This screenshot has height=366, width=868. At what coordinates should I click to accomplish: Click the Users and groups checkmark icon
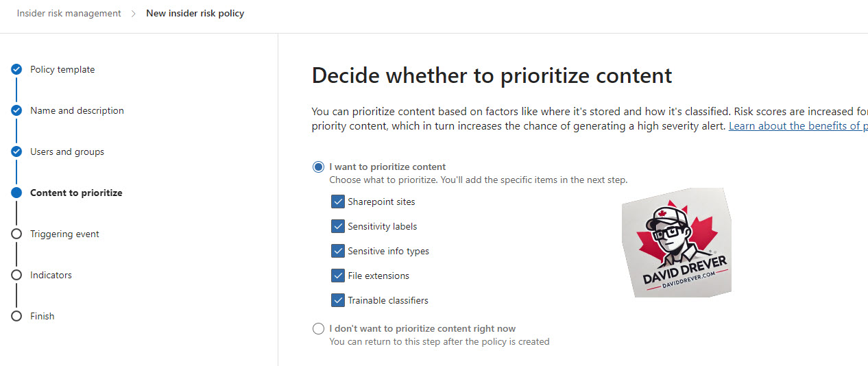(16, 151)
